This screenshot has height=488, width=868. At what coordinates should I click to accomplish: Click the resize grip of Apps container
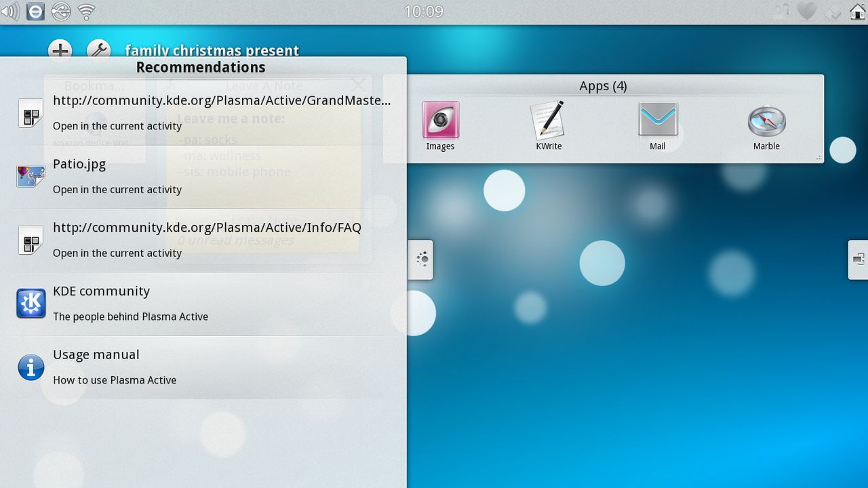click(x=818, y=157)
